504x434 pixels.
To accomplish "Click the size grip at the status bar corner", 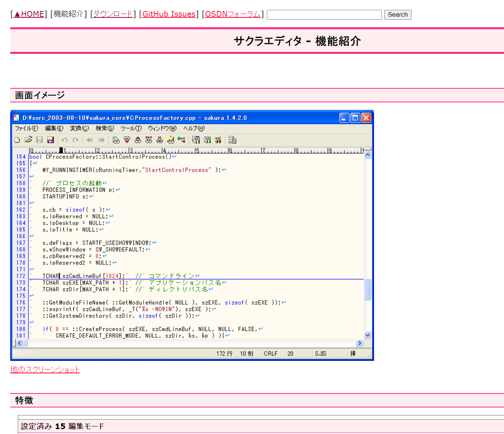I will [369, 355].
